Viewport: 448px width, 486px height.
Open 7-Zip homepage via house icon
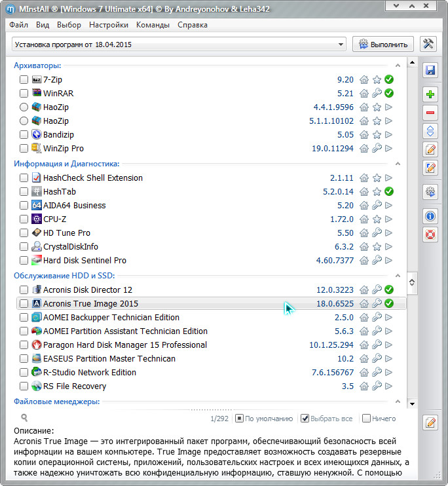click(364, 80)
